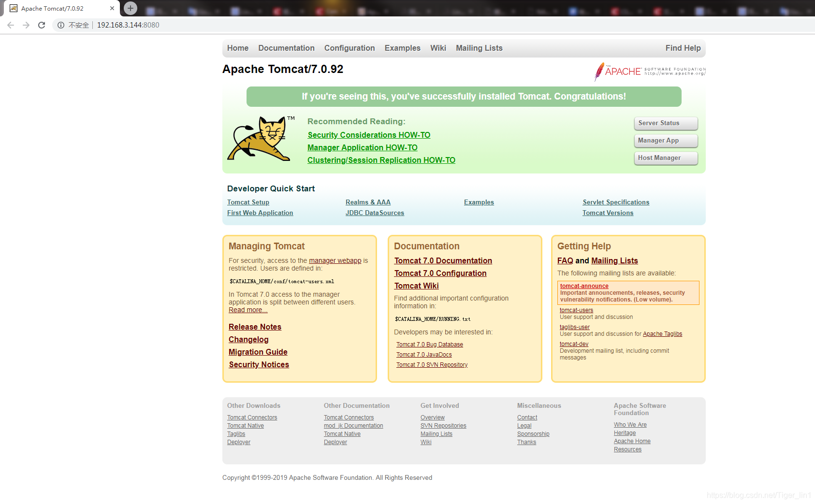Click the Apache Taglibs link
Image resolution: width=815 pixels, height=504 pixels.
pos(662,334)
